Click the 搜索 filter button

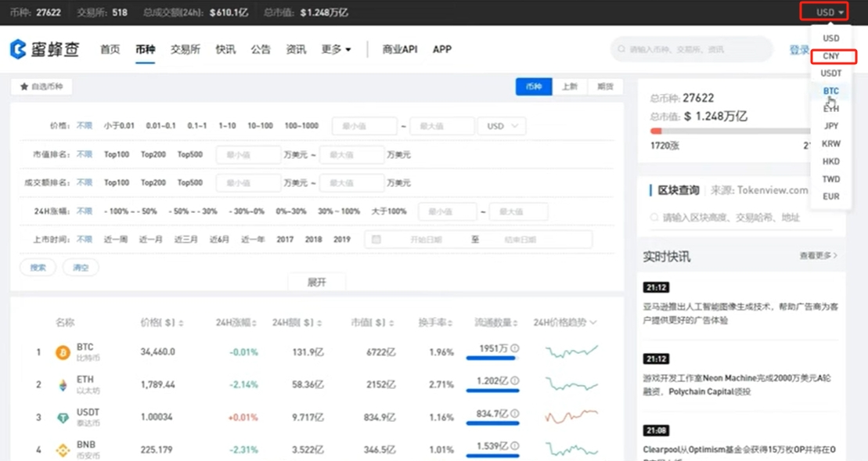38,268
